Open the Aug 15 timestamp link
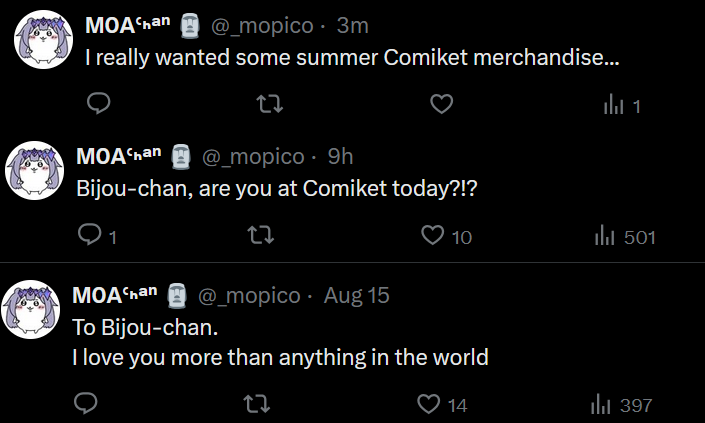This screenshot has height=423, width=705. pos(356,296)
